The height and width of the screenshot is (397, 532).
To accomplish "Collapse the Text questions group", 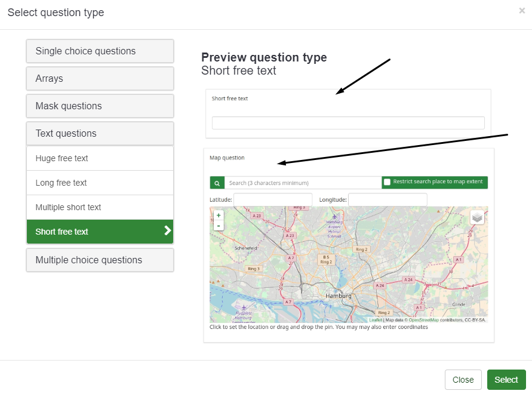I will click(100, 134).
